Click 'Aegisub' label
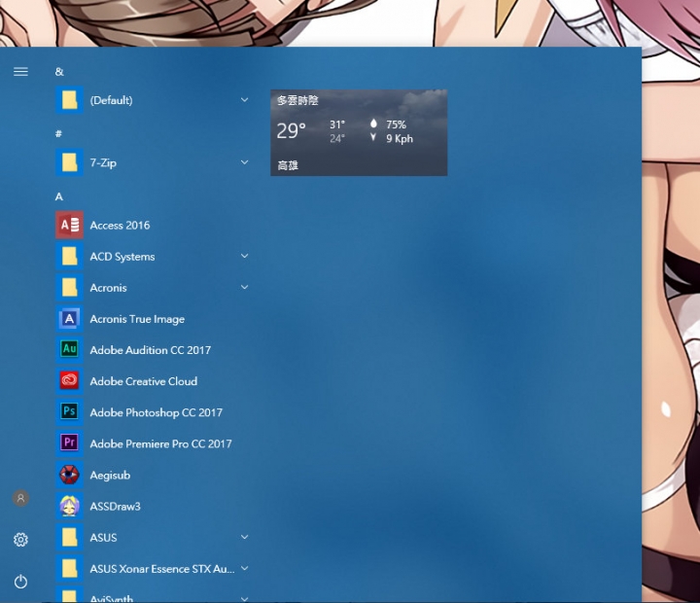 tap(110, 476)
